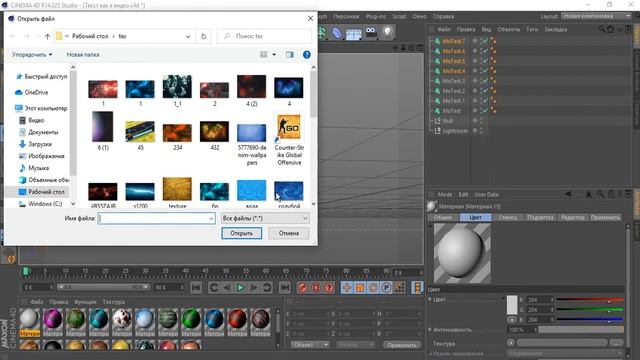
Task: Toggle visibility dot for Null object
Action: pyautogui.click(x=475, y=120)
